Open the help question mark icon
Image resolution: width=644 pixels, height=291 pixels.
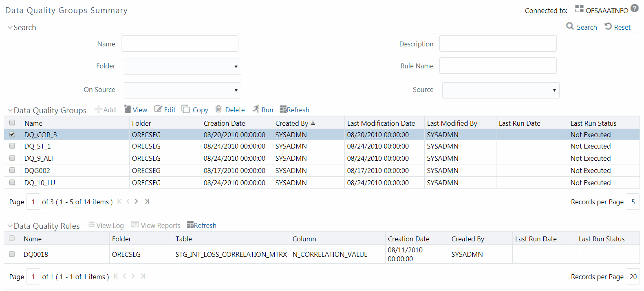[635, 8]
